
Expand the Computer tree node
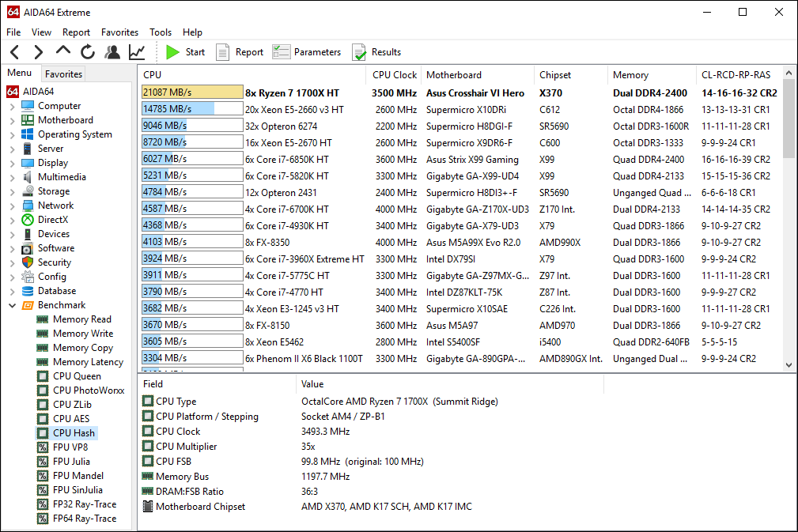pos(12,106)
